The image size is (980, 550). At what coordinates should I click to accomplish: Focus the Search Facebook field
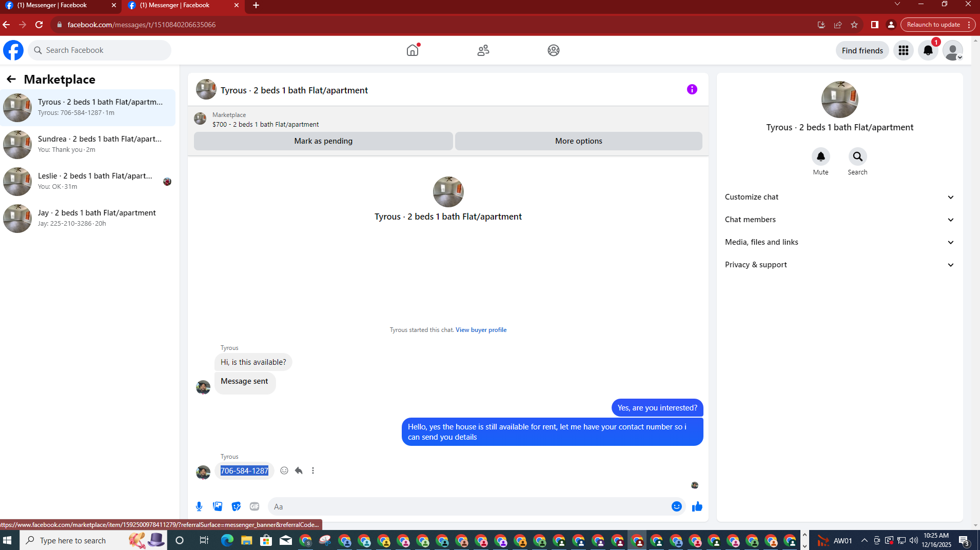tap(100, 50)
